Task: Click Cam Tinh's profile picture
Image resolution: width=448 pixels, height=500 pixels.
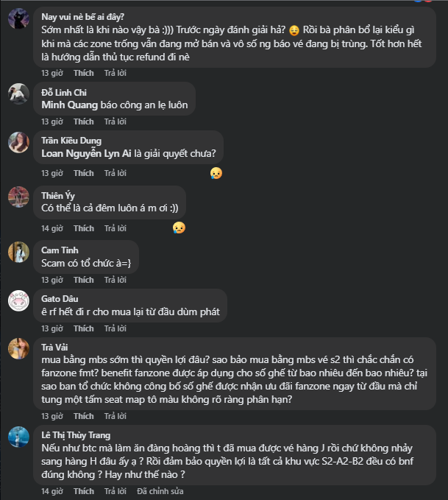Action: point(18,253)
